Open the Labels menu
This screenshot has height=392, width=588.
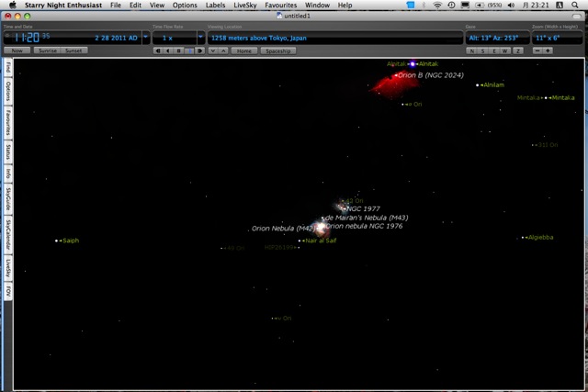tap(215, 6)
